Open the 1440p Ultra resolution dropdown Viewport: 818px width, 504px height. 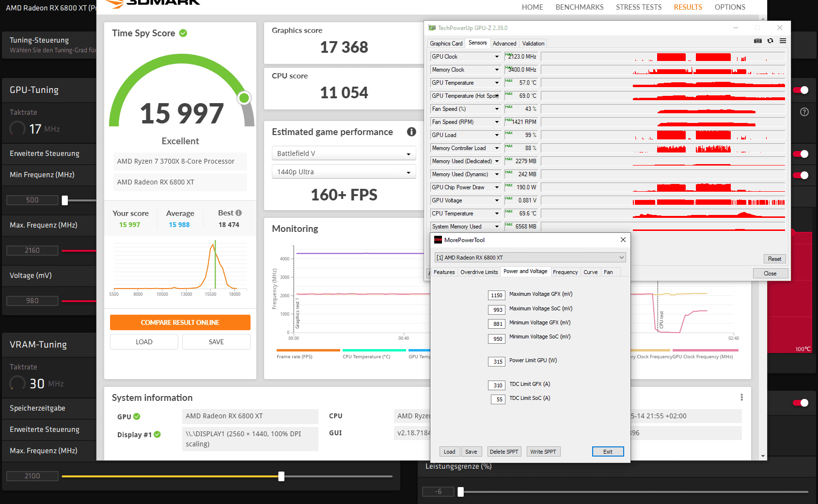[x=344, y=172]
